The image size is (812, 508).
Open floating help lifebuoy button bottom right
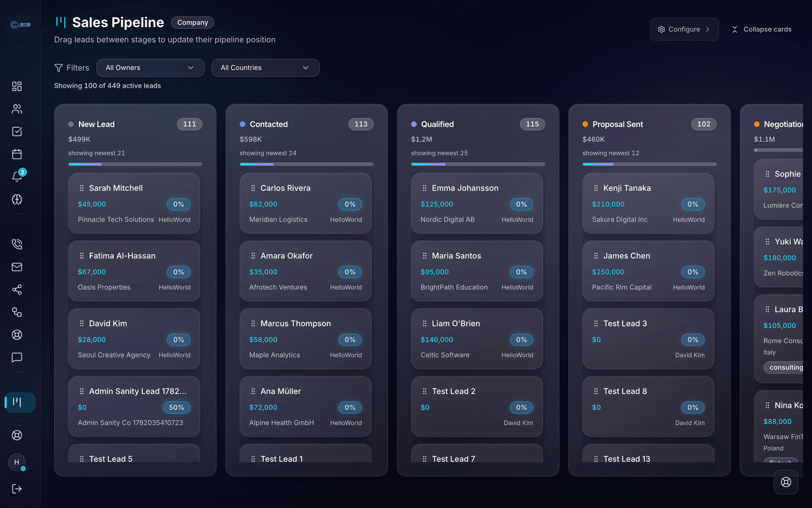tap(786, 482)
